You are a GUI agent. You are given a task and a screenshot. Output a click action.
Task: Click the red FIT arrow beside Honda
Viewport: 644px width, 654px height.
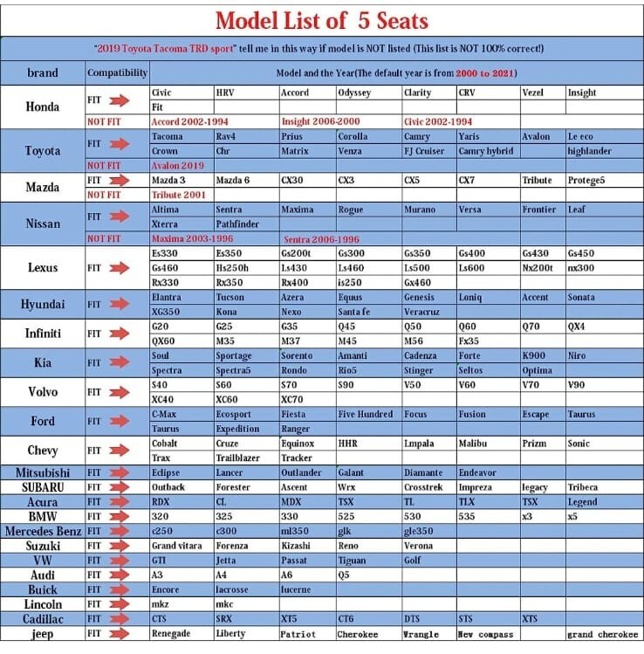pos(120,100)
